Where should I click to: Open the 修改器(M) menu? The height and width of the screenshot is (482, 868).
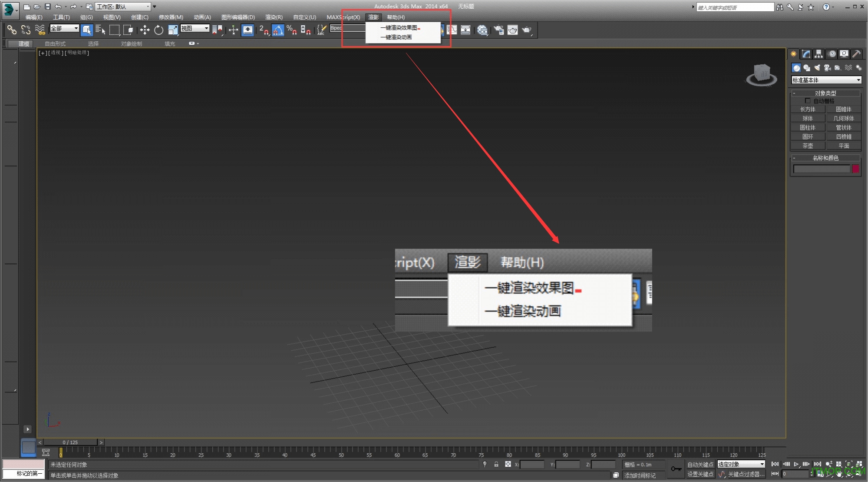click(x=171, y=17)
